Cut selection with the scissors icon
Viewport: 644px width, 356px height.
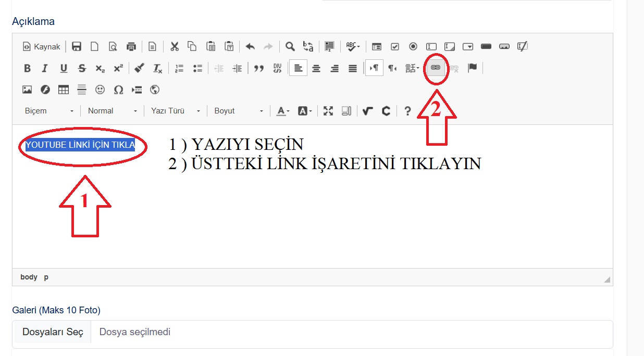coord(174,46)
